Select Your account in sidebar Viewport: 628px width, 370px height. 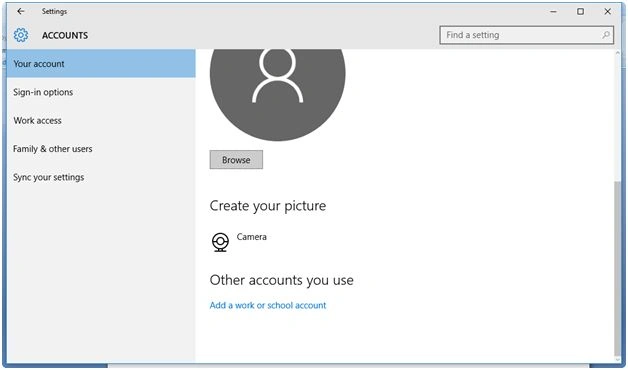[x=101, y=64]
